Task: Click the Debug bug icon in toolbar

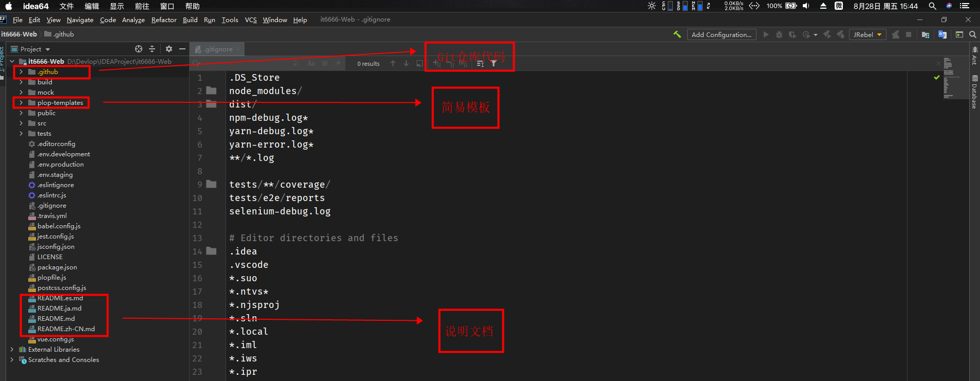Action: tap(779, 34)
